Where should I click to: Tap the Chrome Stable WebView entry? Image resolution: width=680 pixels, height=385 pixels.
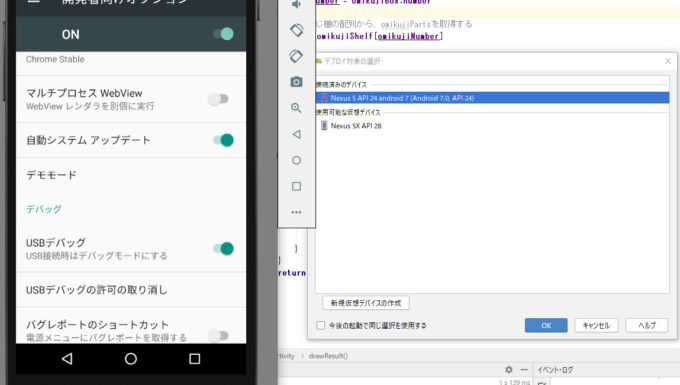tap(131, 64)
